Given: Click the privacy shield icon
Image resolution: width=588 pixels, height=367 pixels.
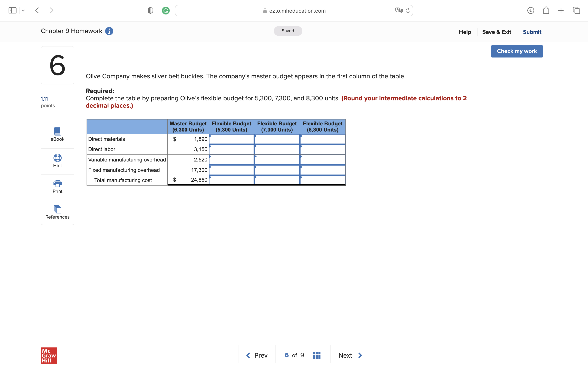Looking at the screenshot, I should coord(150,10).
